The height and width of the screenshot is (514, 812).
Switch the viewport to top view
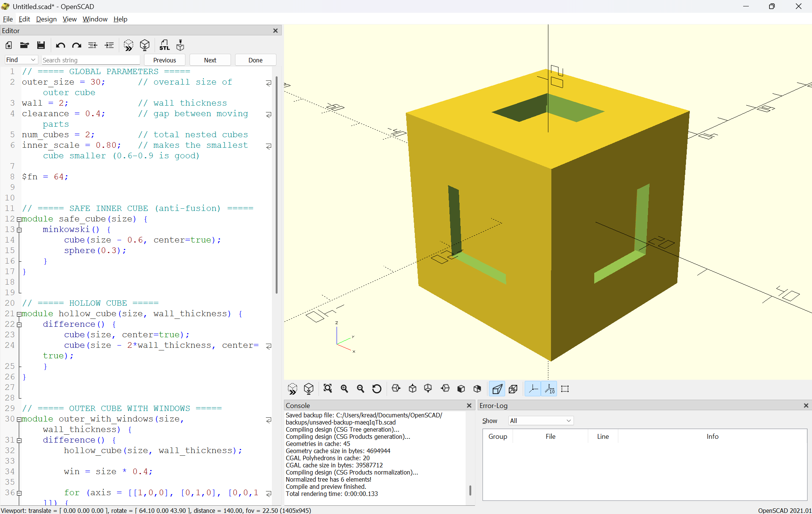click(x=412, y=389)
